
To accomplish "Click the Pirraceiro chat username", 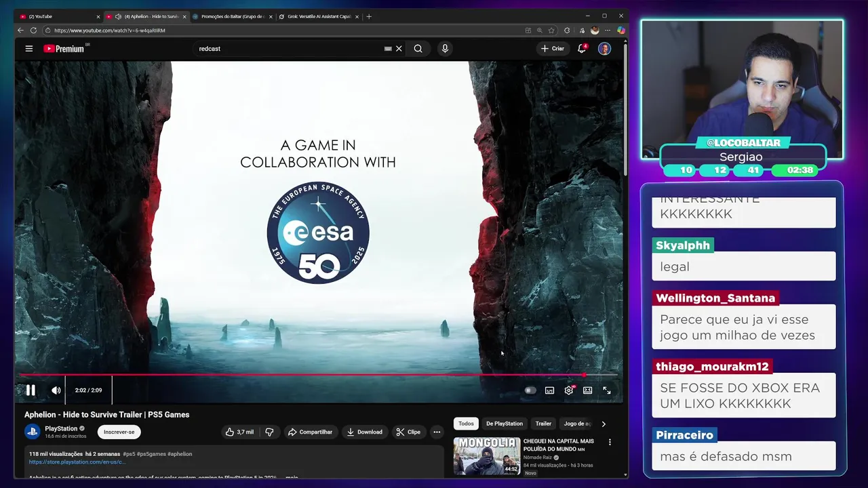I will pos(684,435).
